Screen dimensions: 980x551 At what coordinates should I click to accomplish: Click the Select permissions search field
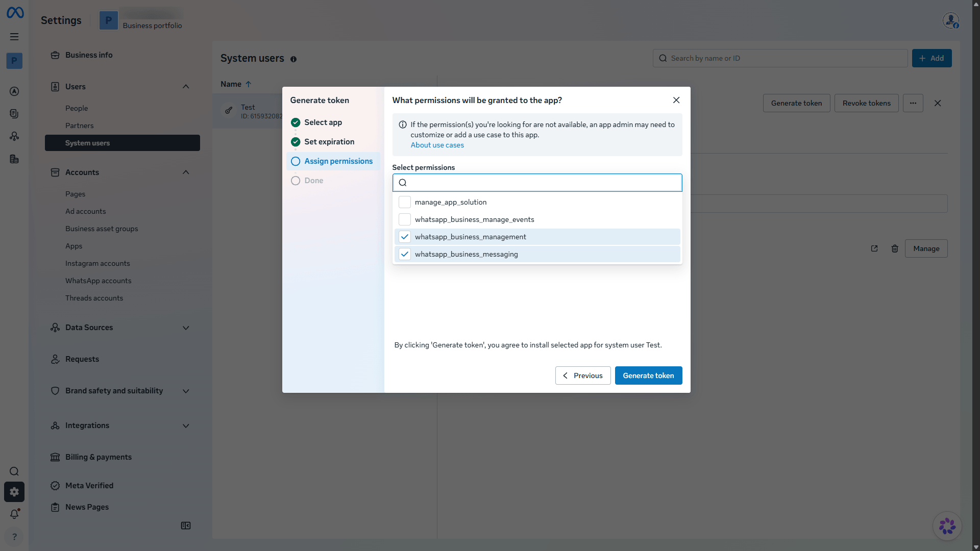pyautogui.click(x=537, y=183)
